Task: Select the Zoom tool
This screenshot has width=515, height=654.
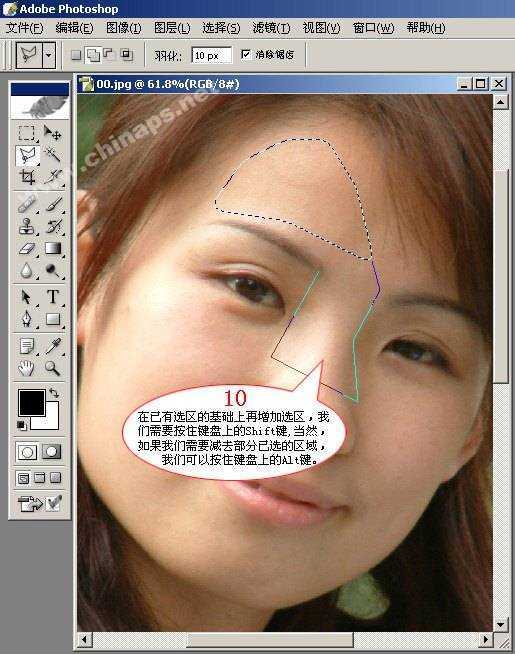Action: pyautogui.click(x=53, y=368)
